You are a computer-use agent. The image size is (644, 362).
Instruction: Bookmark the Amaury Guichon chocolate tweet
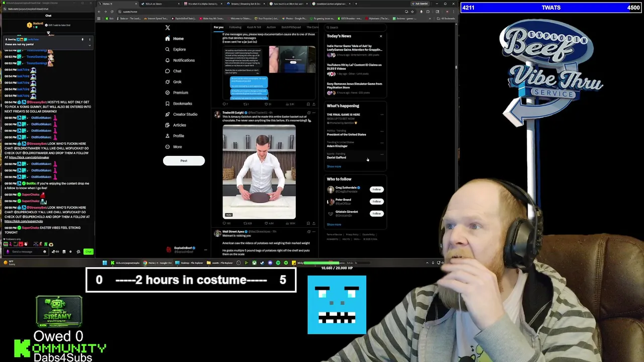(308, 223)
